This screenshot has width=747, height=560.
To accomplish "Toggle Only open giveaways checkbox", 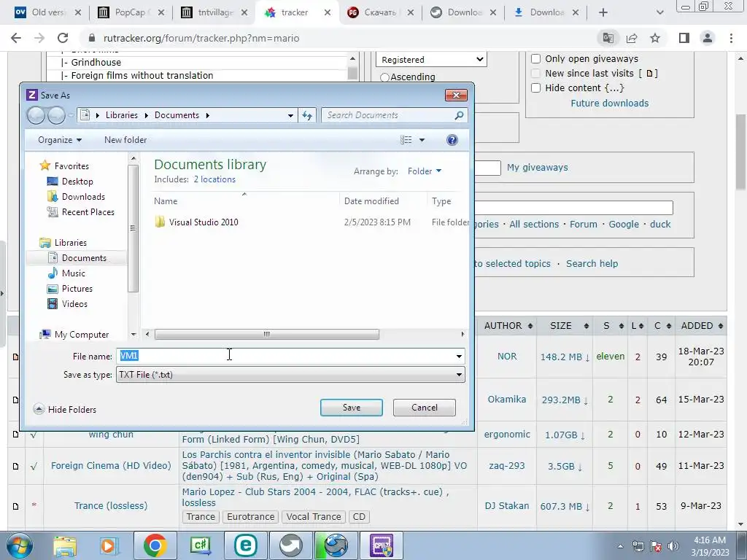I will (x=536, y=58).
